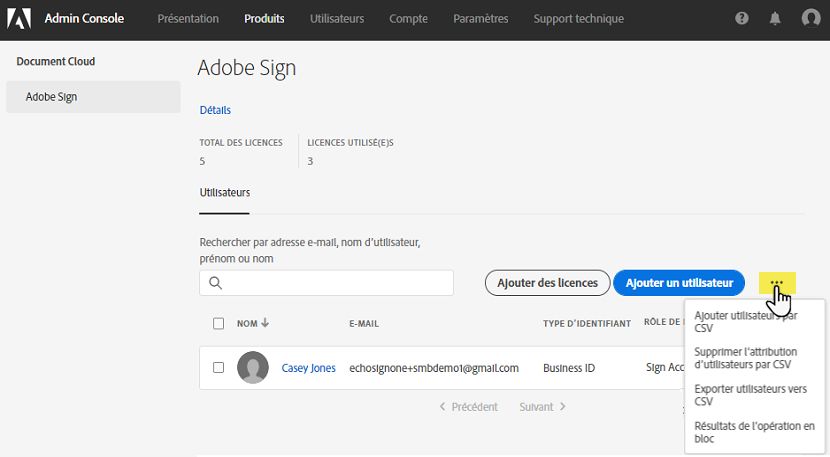Select Ajouter utilisateurs par CSV
Screen dimensions: 830x457
pyautogui.click(x=744, y=321)
